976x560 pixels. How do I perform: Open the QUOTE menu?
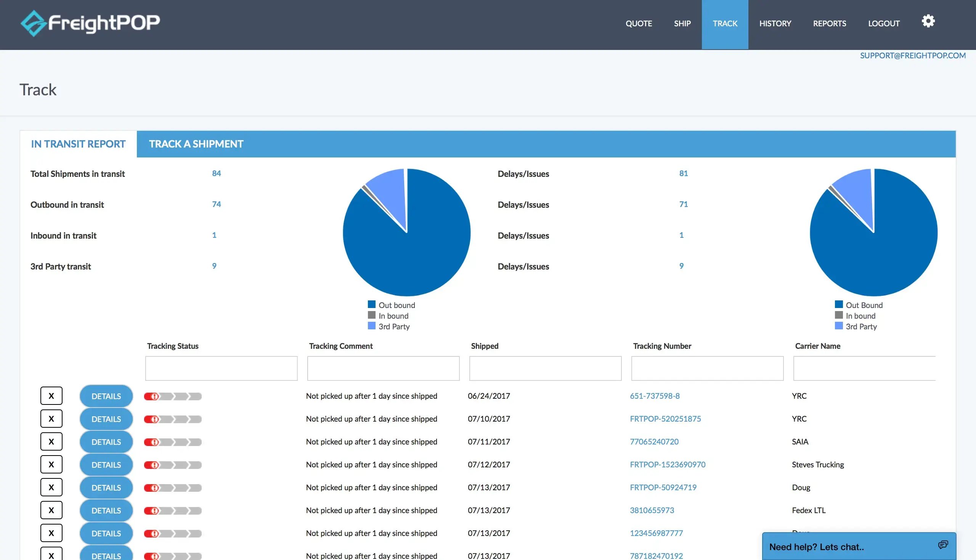coord(638,24)
